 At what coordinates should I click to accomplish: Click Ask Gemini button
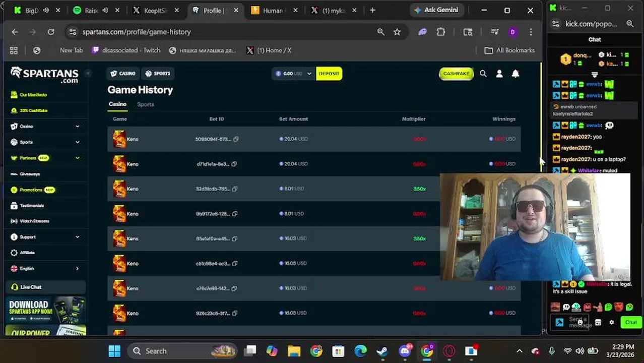pyautogui.click(x=435, y=10)
